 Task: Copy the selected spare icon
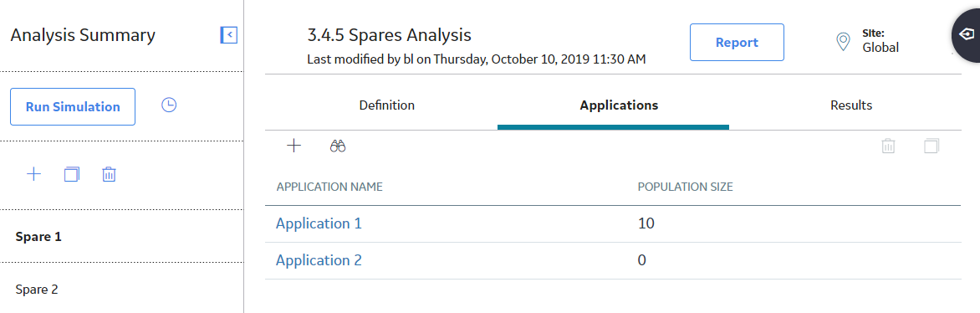click(x=72, y=174)
